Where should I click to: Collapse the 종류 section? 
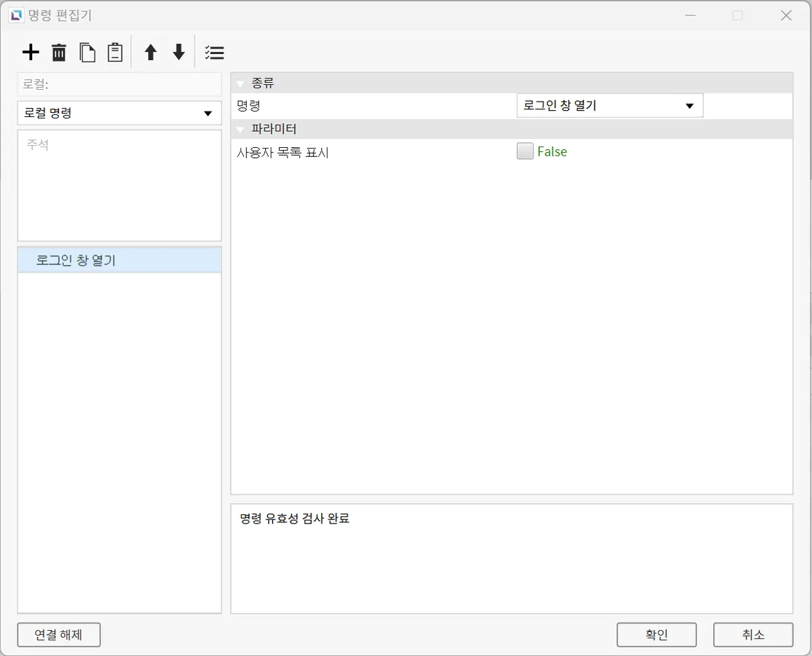pyautogui.click(x=241, y=84)
